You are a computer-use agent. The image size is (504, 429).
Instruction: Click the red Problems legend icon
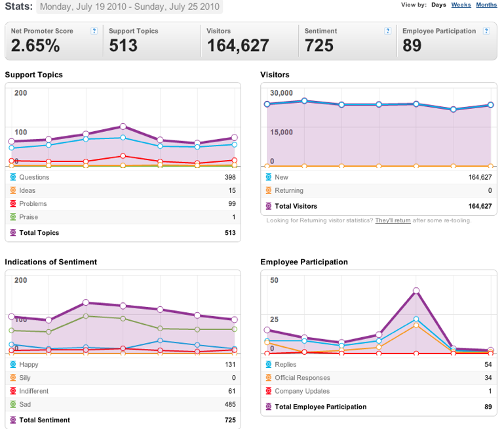coord(13,203)
